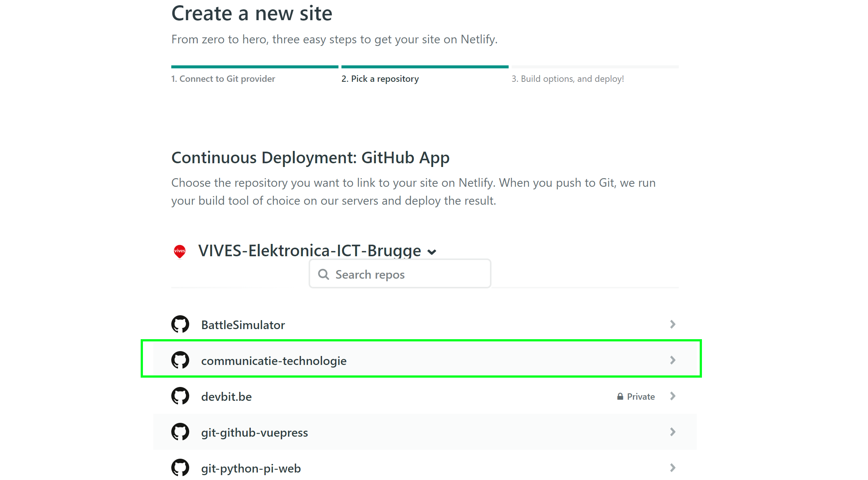Screen dimensions: 868x480
Task: Click the GitHub icon beside devbit.be
Action: pos(180,396)
